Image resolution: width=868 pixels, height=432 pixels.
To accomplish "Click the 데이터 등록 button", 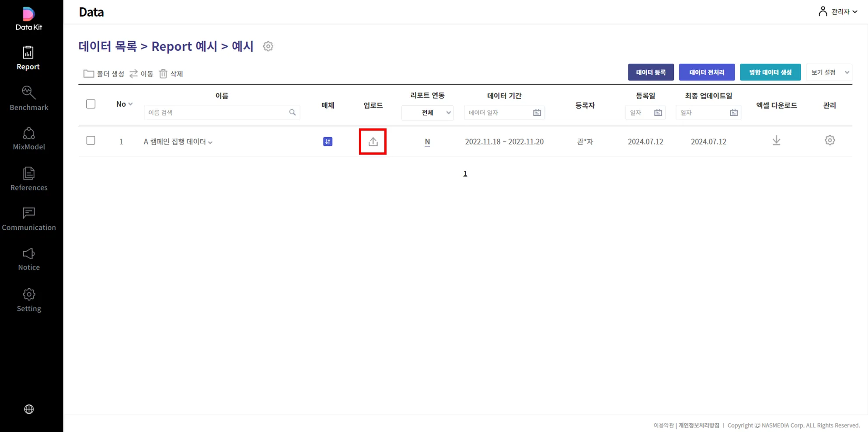I will 651,73.
